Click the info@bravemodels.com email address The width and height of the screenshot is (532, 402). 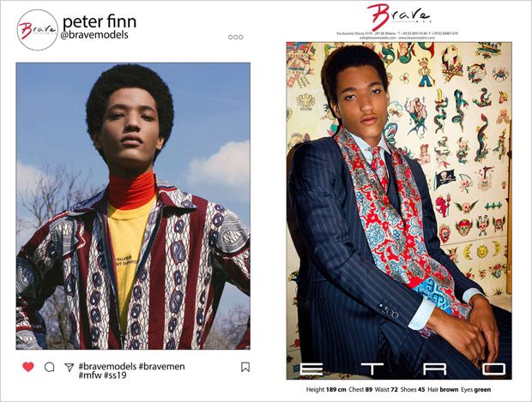378,38
